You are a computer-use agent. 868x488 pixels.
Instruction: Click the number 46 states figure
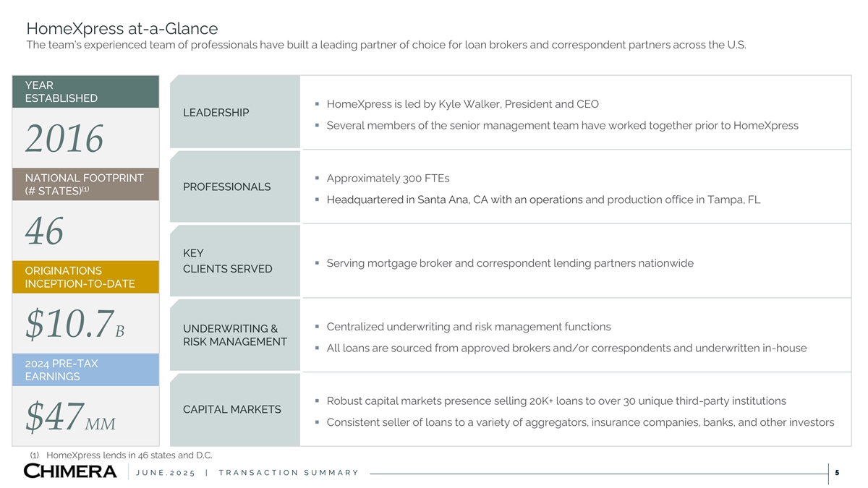44,231
